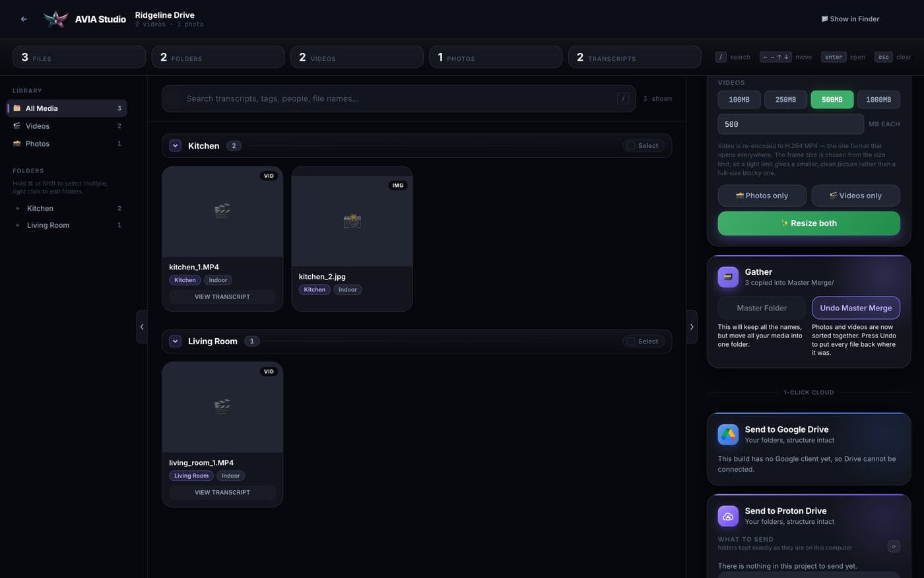Click the 2 Folders stat card
The image size is (924, 578).
[218, 57]
